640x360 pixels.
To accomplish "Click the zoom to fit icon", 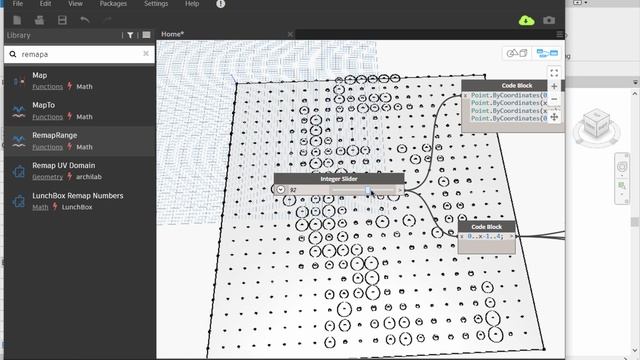I will (x=554, y=73).
